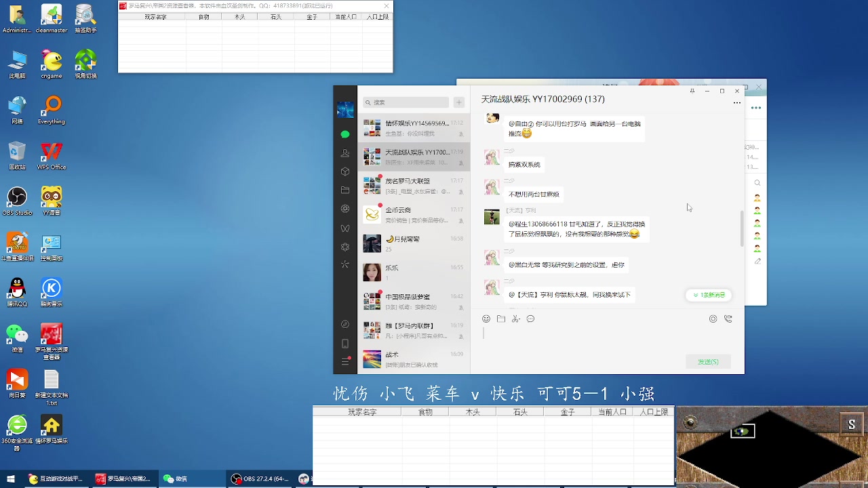
Task: Open YY语音 desktop icon
Action: pos(52,201)
